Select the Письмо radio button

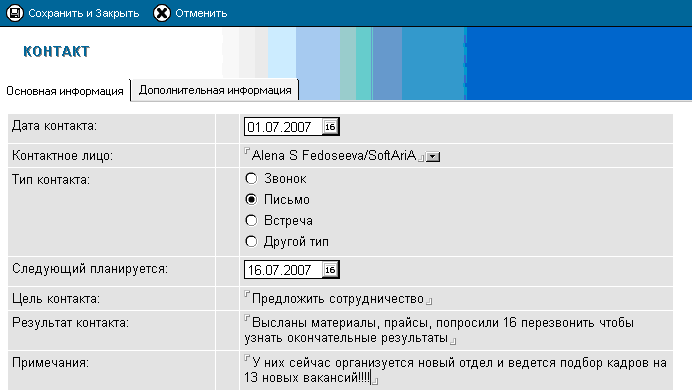pos(251,199)
